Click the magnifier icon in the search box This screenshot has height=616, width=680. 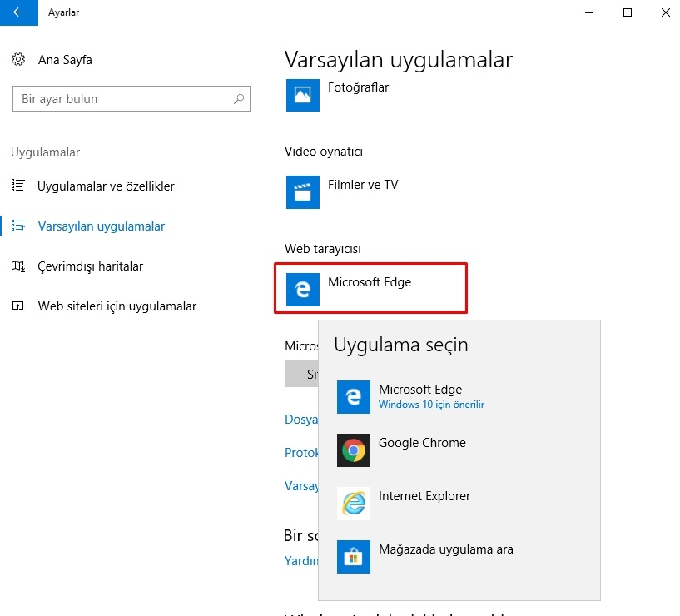(x=240, y=98)
